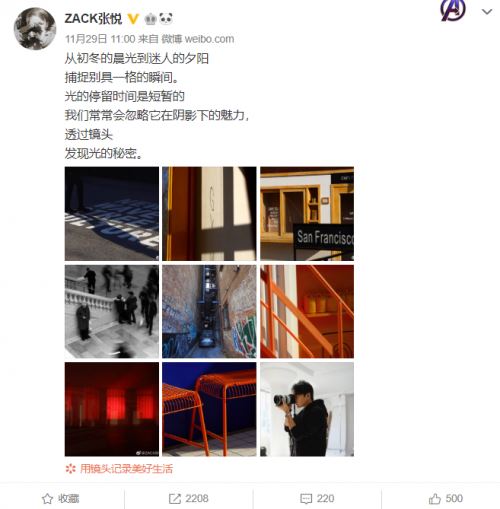
Task: Click the ZACK张悦 profile avatar
Action: coord(35,29)
